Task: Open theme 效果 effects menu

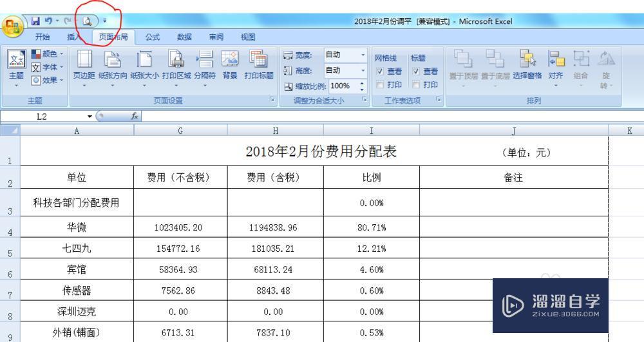Action: click(48, 80)
